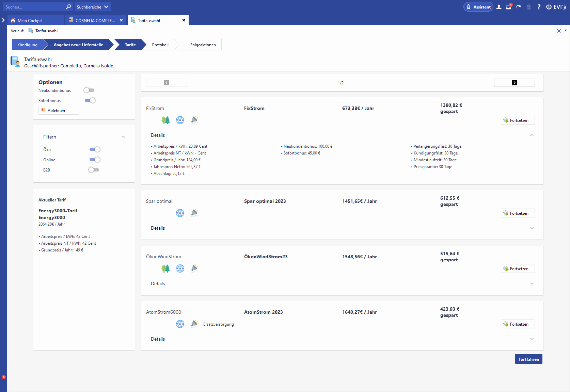Click the online globe icon for Spar optimal
The height and width of the screenshot is (392, 570).
pyautogui.click(x=180, y=213)
